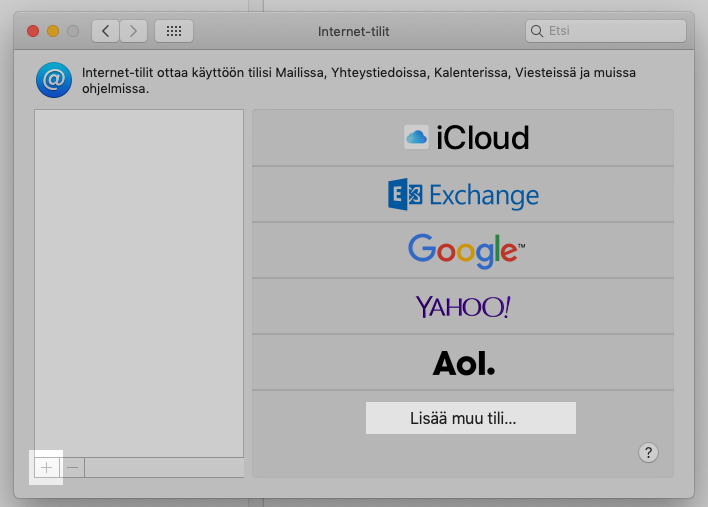The height and width of the screenshot is (507, 708).
Task: Show all preferences grid button
Action: [x=174, y=31]
